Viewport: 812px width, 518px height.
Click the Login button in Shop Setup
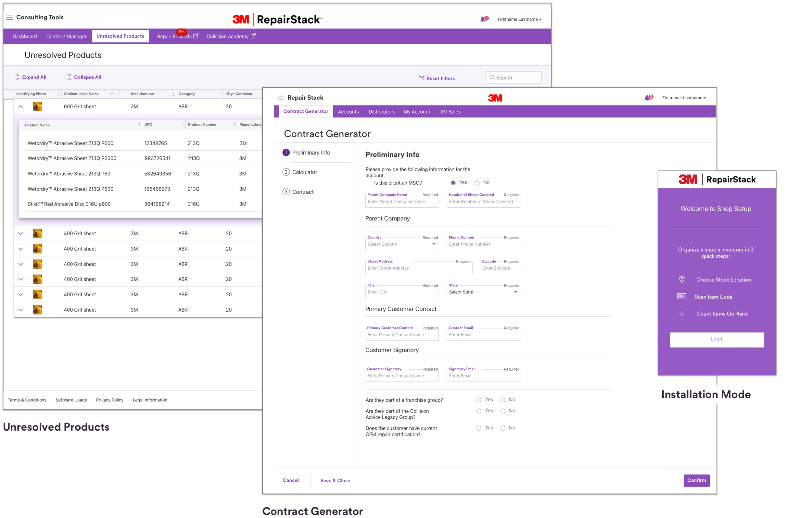(x=717, y=339)
